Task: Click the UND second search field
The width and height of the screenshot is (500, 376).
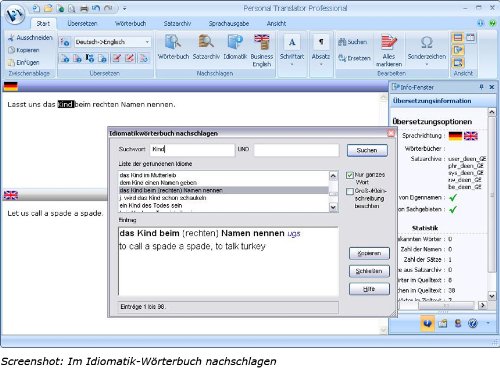Action: [296, 149]
